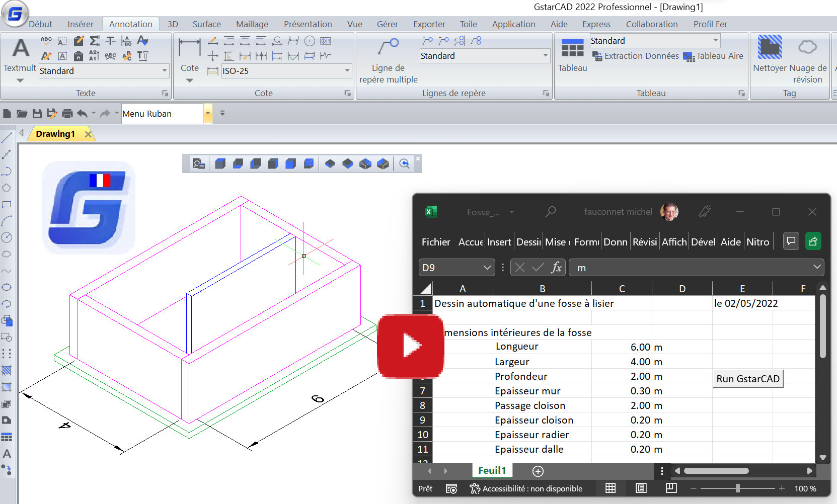
Task: Click the Ligne de repère multiple icon
Action: point(388,47)
